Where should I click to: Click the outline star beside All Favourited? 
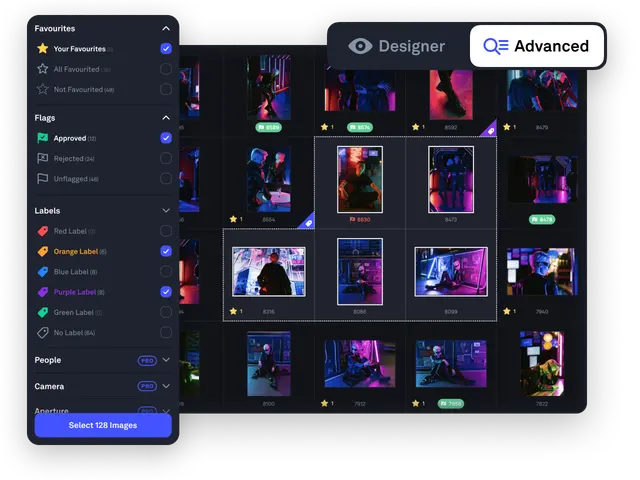click(x=42, y=69)
